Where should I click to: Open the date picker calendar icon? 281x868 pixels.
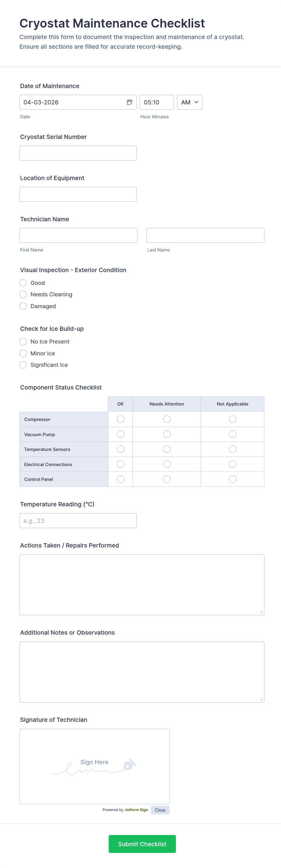pyautogui.click(x=130, y=102)
